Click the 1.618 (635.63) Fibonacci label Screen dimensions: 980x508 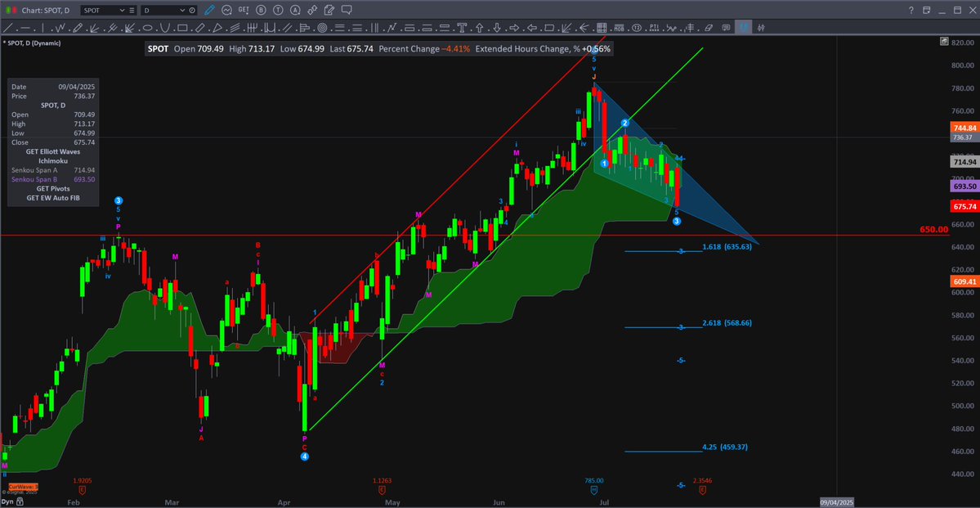[x=727, y=246]
